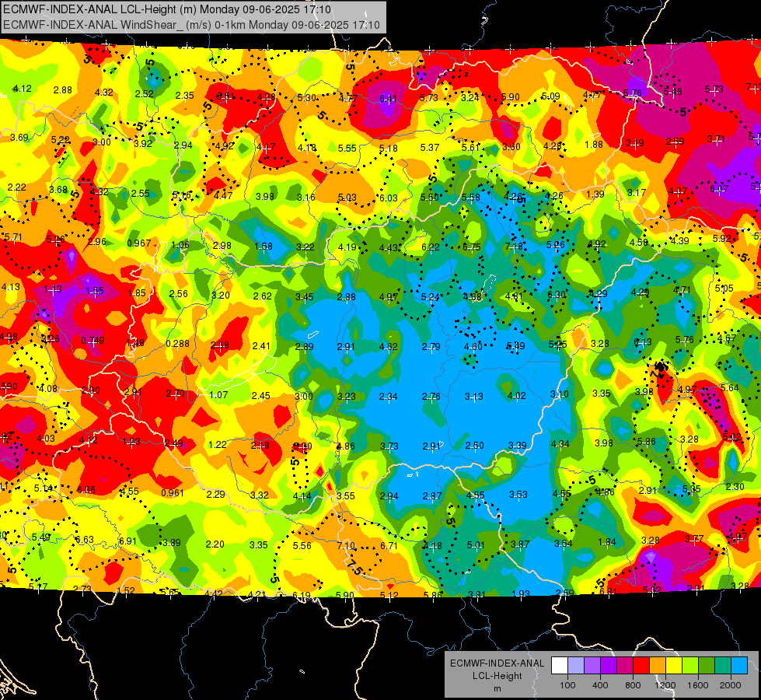Click the legend title ECMWF-INDEX-ANAL
Image resolution: width=761 pixels, height=700 pixels.
coord(497,663)
